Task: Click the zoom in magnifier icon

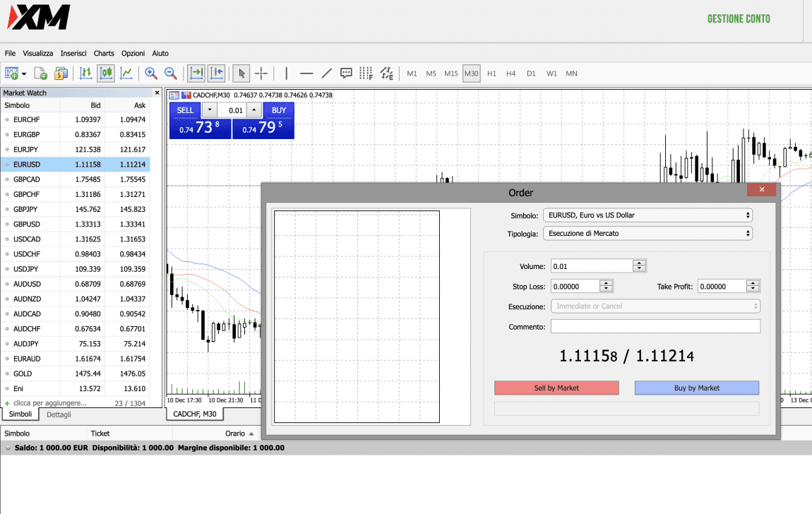Action: [x=150, y=73]
